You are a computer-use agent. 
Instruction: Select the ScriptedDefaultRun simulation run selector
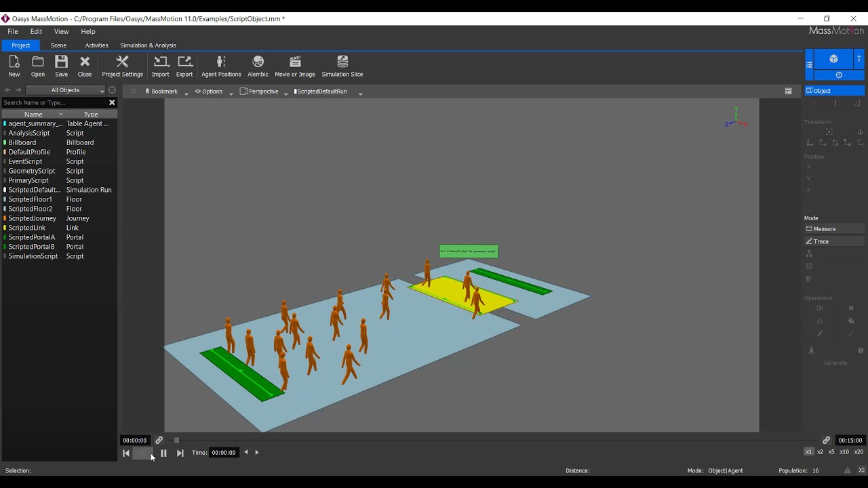point(320,91)
